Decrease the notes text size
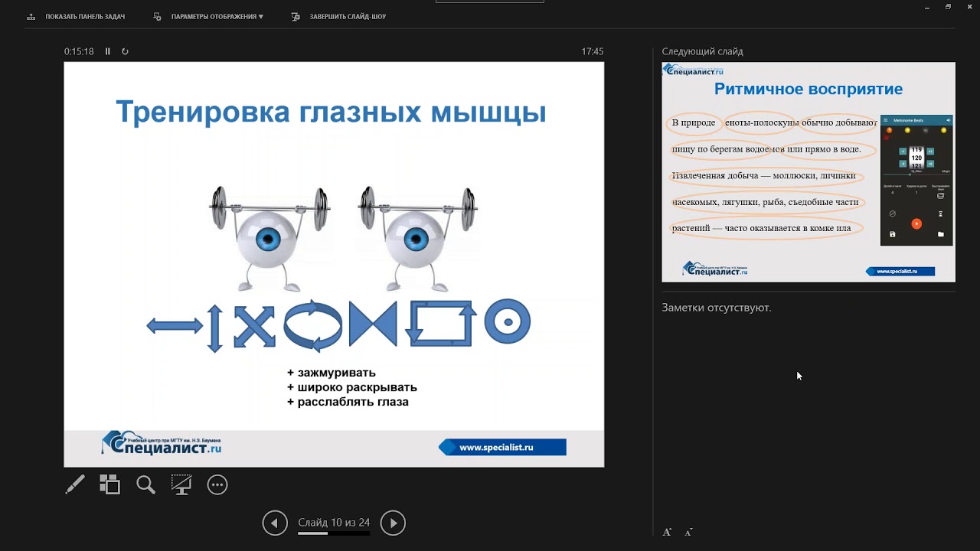980x551 pixels. point(688,531)
